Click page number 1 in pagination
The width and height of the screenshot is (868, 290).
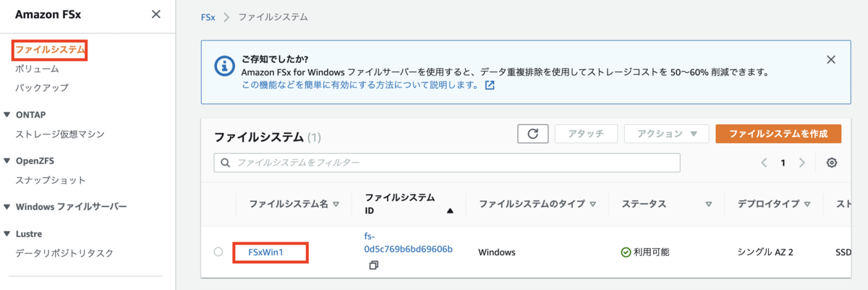(783, 163)
